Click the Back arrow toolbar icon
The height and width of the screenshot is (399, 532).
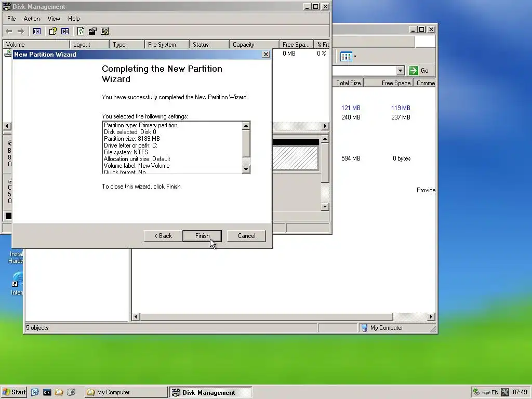9,31
